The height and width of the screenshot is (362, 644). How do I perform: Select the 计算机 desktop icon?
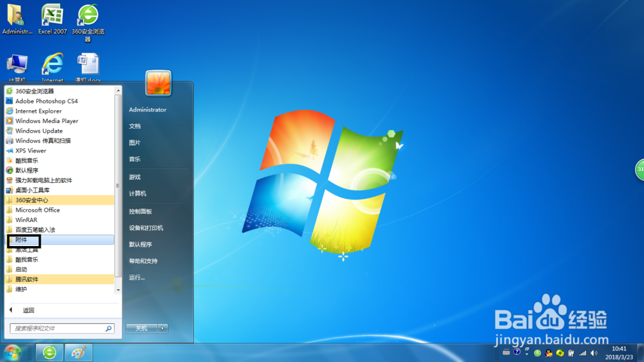click(17, 68)
